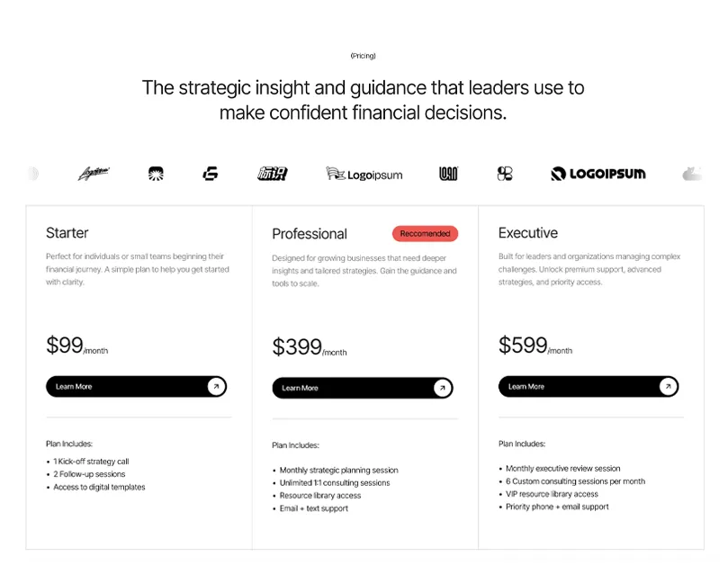This screenshot has height=575, width=728.
Task: Open Learn More for the Professional plan
Action: [363, 388]
